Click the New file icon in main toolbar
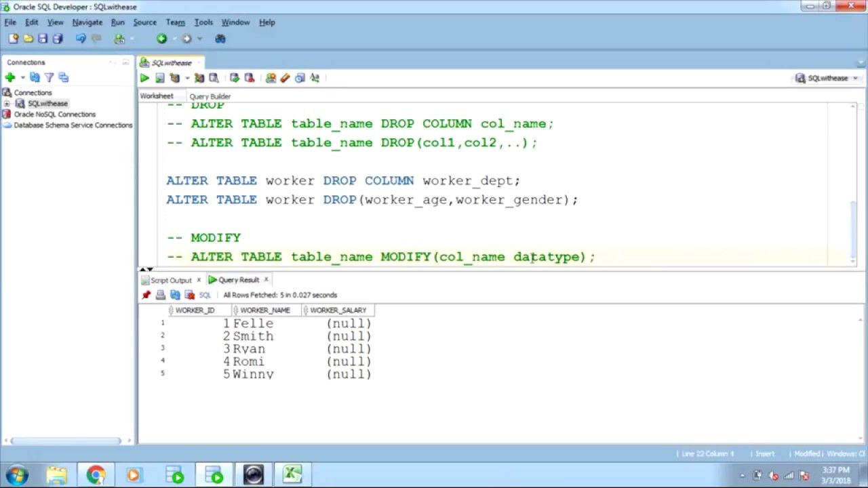Viewport: 868px width, 488px height. [x=13, y=39]
